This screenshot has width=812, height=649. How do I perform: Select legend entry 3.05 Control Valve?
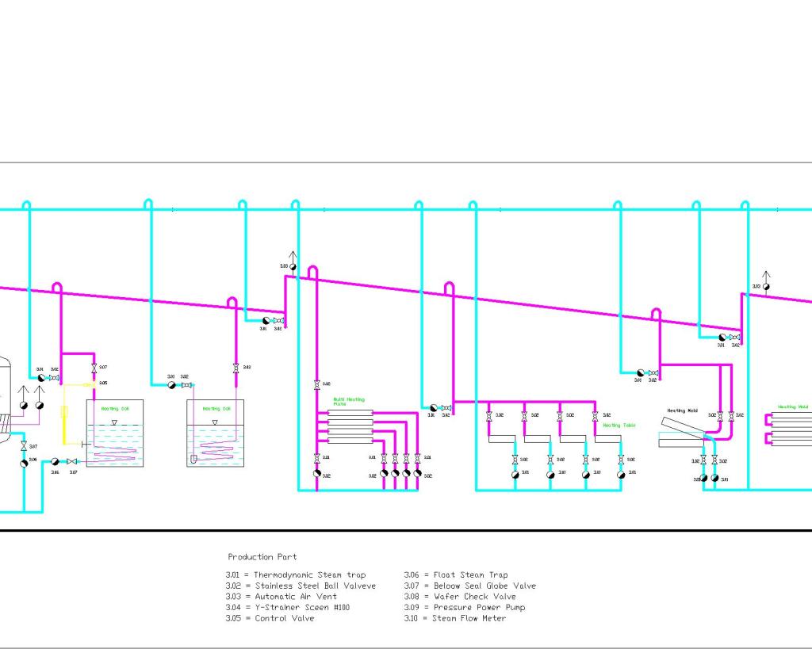coord(270,618)
